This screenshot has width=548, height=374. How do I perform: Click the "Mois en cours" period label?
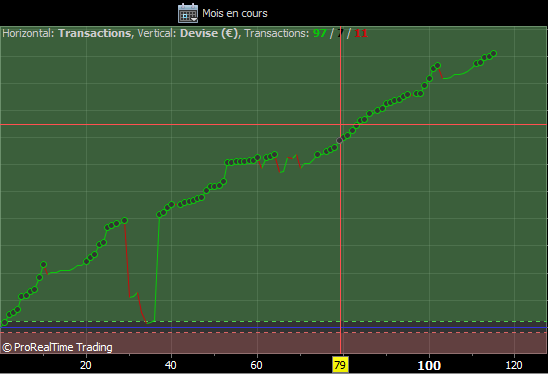[235, 13]
